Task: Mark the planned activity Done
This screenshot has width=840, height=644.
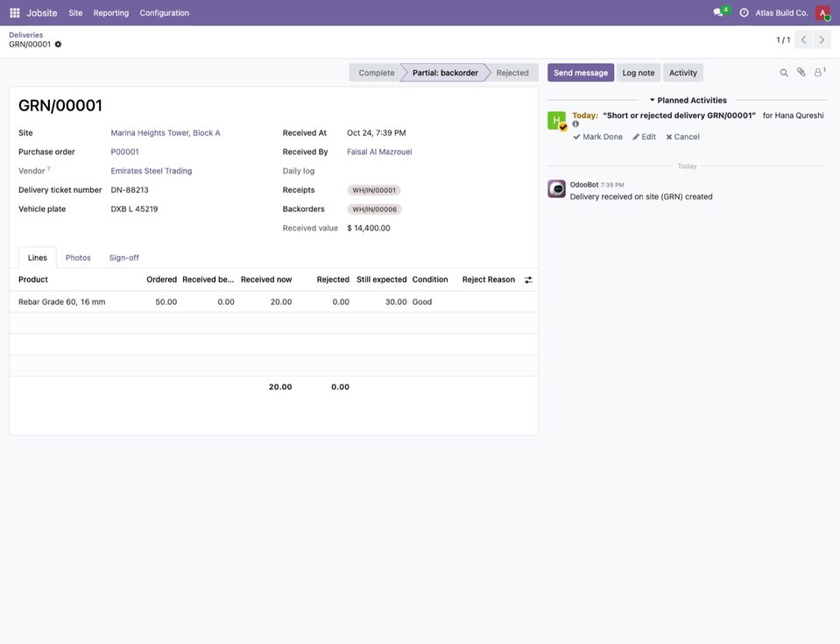Action: click(x=598, y=138)
